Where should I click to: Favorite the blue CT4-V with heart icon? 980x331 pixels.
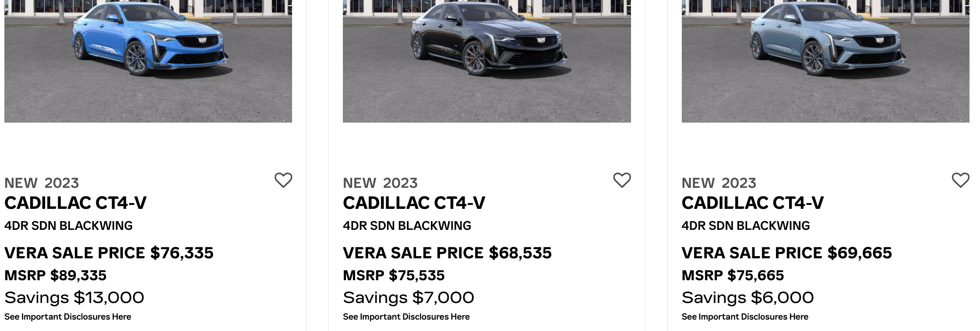click(x=283, y=180)
